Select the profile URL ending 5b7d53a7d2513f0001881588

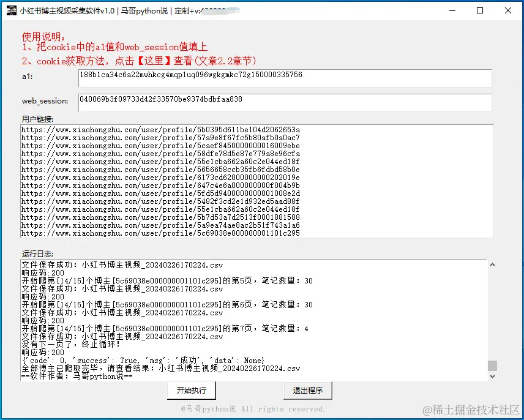160,217
